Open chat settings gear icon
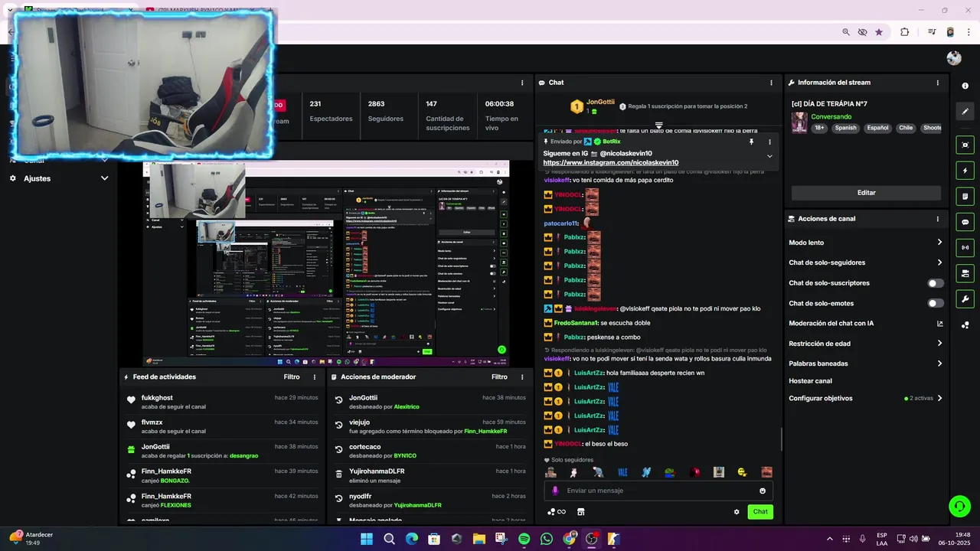The height and width of the screenshot is (551, 980). [737, 512]
